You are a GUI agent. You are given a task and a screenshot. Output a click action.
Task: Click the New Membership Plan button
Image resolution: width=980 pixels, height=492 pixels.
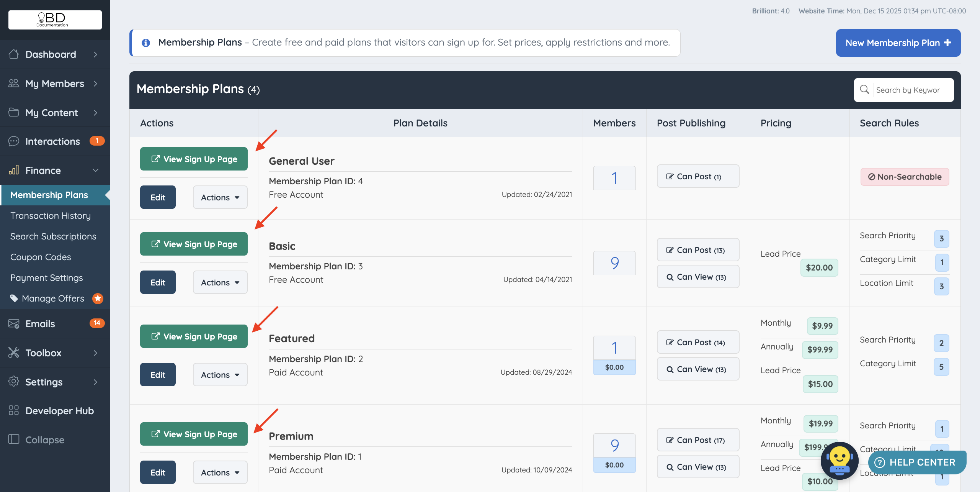click(898, 43)
